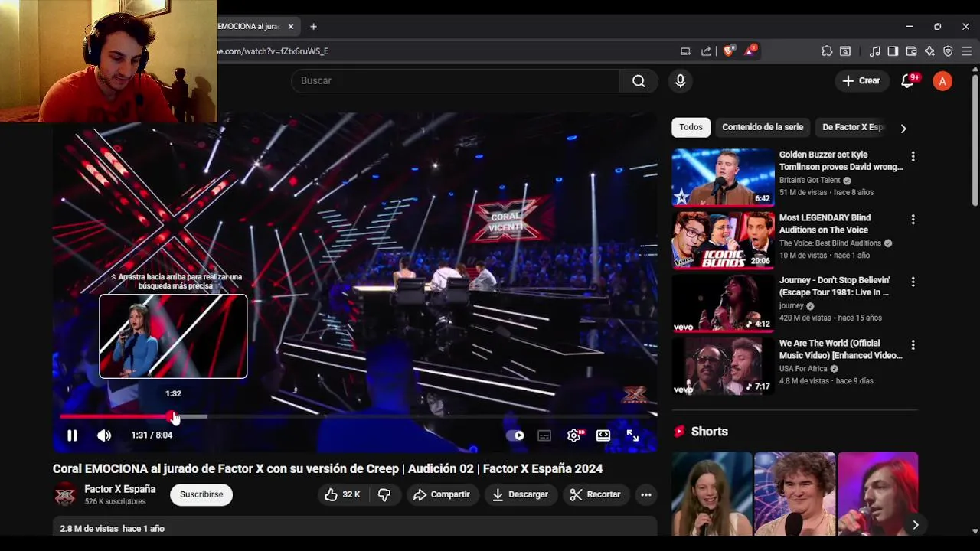Open media control music note icon
This screenshot has height=551, width=980.
[874, 51]
